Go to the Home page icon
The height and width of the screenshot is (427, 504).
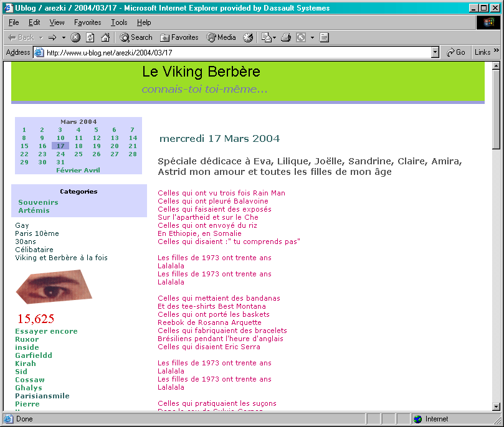105,37
